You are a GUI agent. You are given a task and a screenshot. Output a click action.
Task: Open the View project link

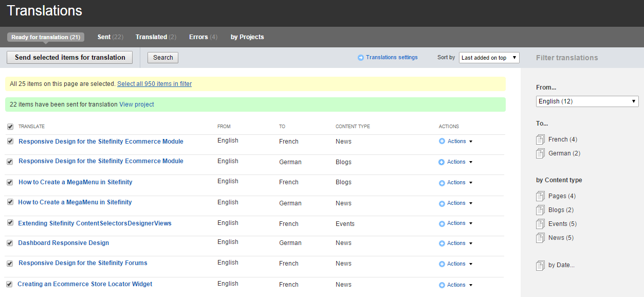coord(137,104)
